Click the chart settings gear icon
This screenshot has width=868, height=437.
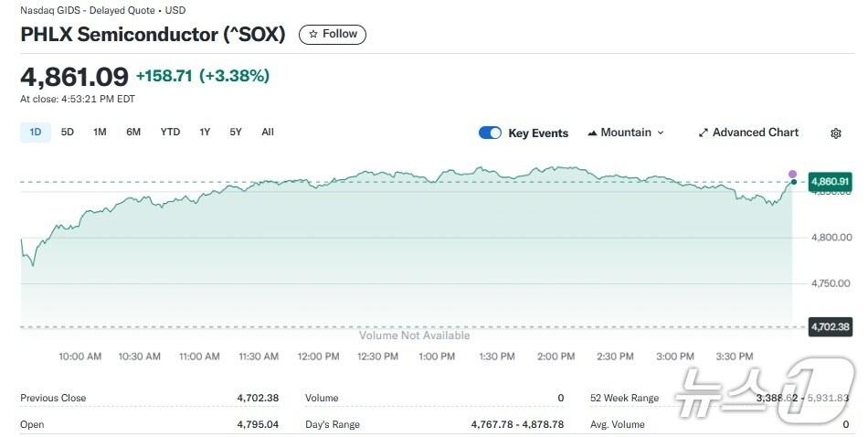(x=835, y=133)
